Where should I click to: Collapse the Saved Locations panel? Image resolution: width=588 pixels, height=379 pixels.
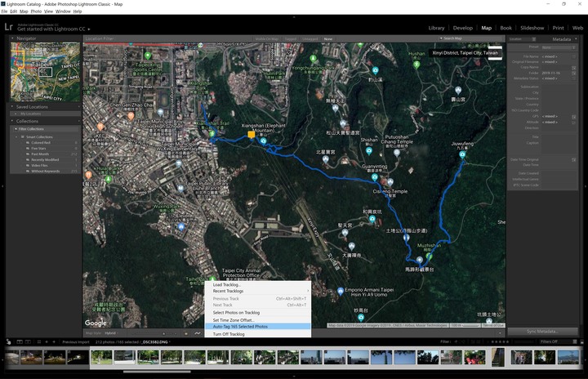point(12,106)
